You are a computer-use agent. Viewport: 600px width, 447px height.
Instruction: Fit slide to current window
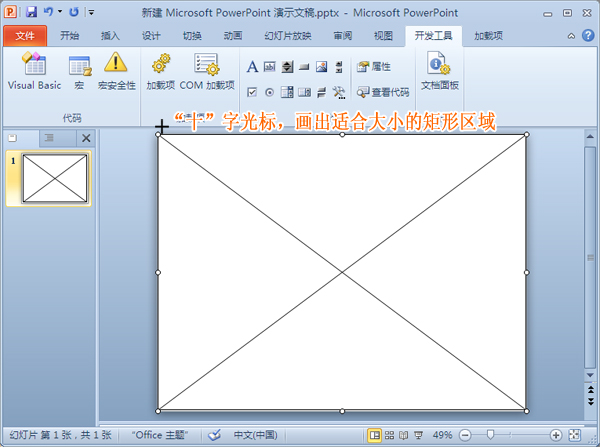[x=574, y=435]
